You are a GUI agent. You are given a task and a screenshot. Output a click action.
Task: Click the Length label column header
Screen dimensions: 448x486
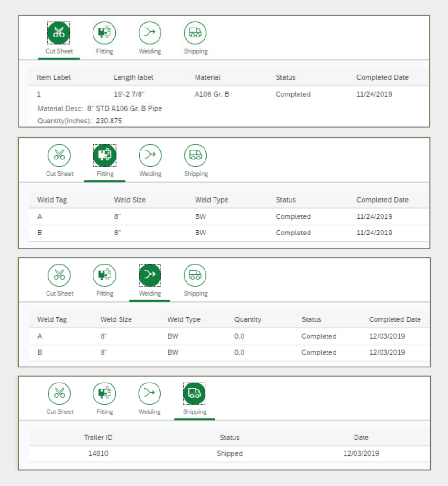[x=133, y=77]
